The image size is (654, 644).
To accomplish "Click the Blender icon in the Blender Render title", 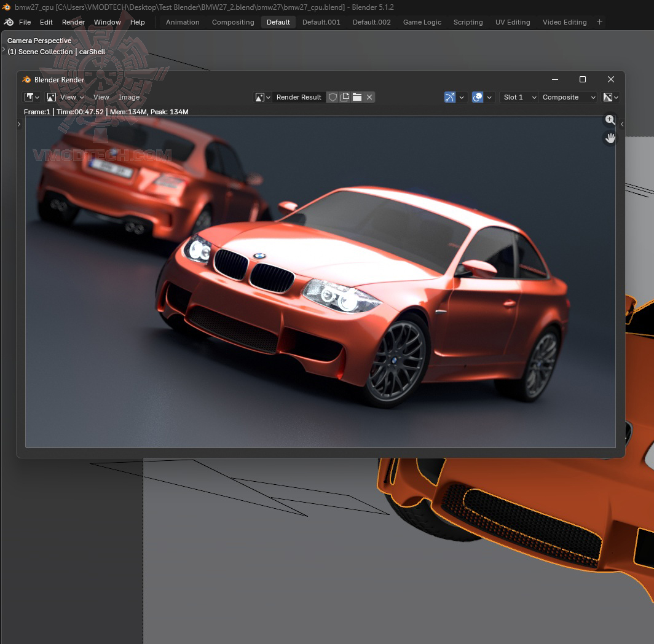I will (26, 80).
